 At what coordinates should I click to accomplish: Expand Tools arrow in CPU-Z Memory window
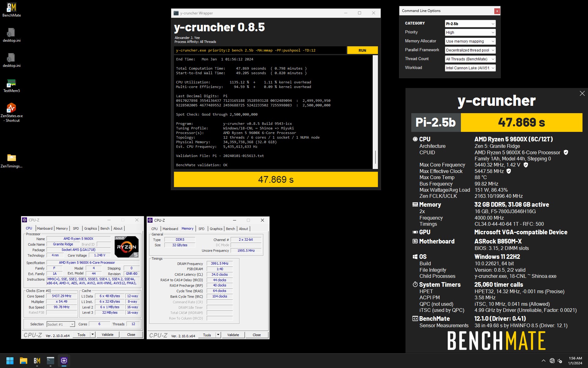(x=218, y=335)
